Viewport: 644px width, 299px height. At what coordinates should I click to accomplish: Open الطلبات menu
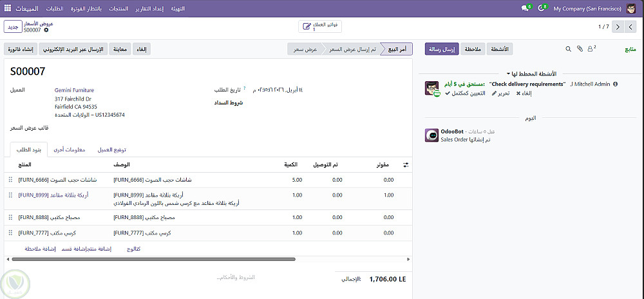coord(55,8)
